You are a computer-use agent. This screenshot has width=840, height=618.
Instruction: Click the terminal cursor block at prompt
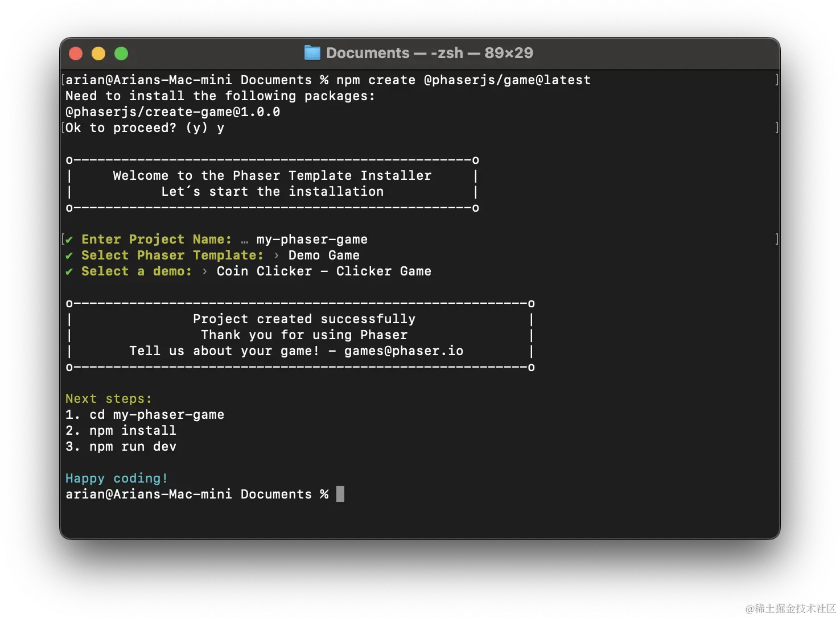(x=340, y=494)
